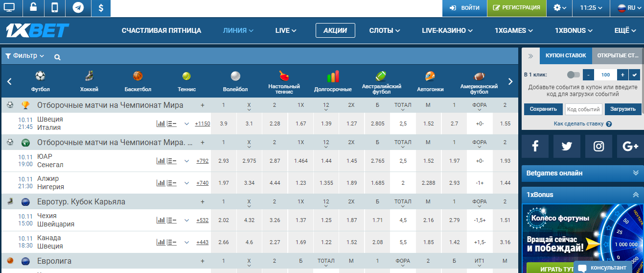Open Фильтр dropdown
The width and height of the screenshot is (644, 273).
point(24,56)
